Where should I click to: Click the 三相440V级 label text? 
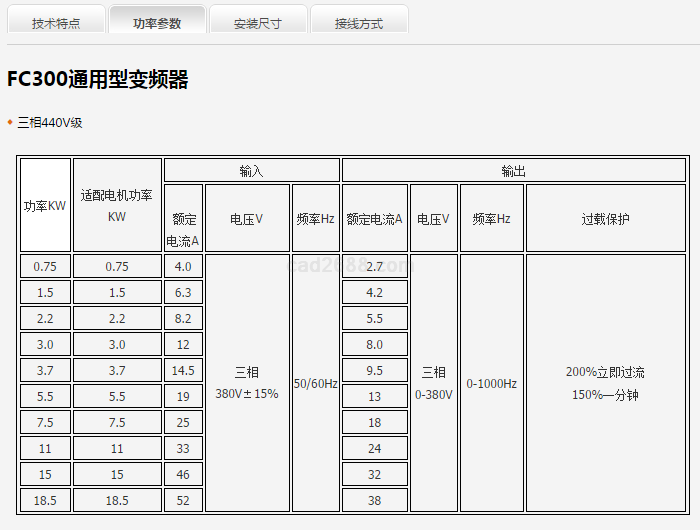[50, 122]
